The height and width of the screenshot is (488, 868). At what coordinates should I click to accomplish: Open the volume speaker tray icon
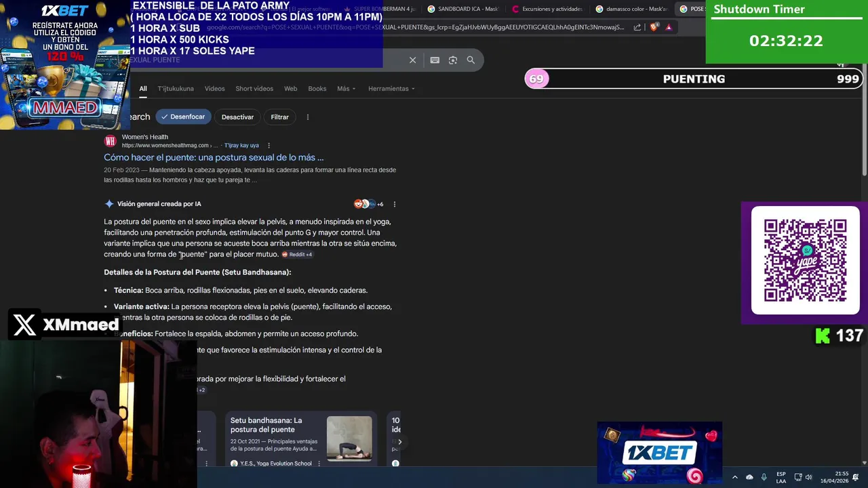[808, 477]
